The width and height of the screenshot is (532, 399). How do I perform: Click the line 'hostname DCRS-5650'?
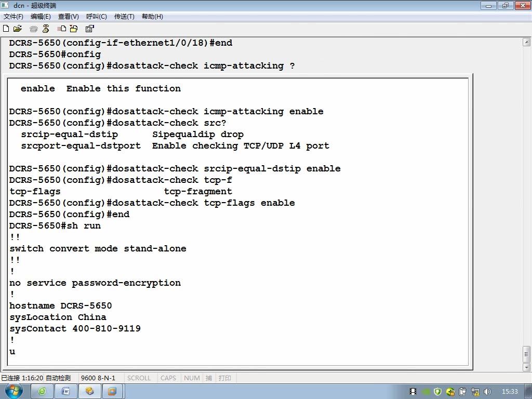(60, 305)
